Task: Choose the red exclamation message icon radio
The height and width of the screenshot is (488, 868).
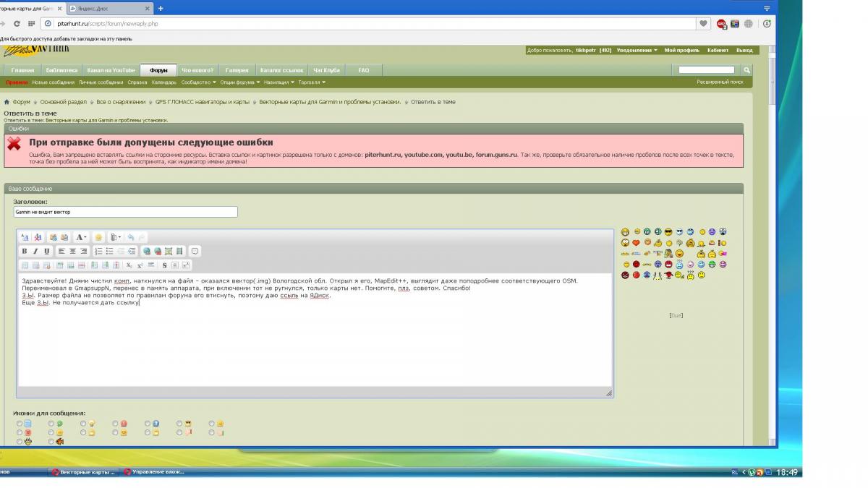Action: click(x=116, y=424)
